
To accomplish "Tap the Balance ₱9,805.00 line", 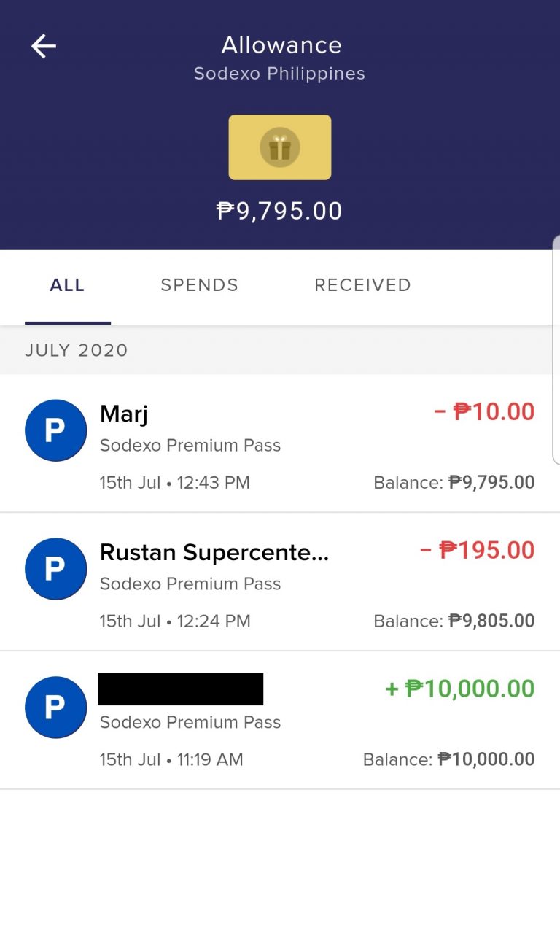I will click(454, 621).
